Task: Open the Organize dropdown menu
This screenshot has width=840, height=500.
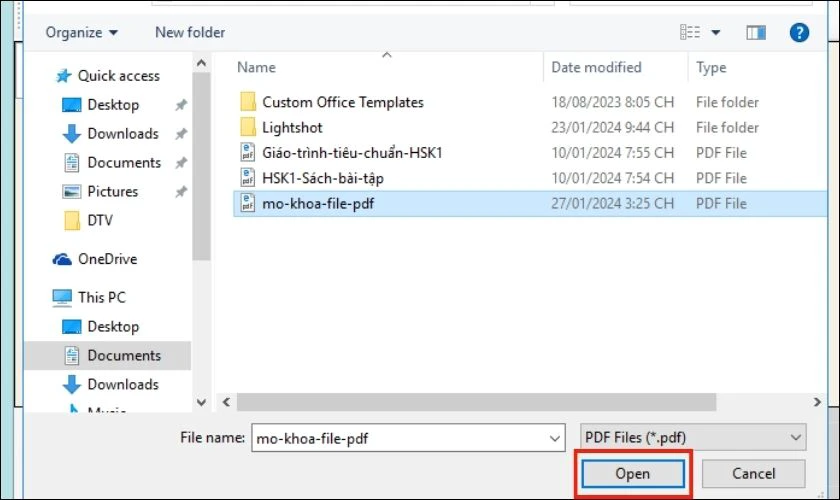Action: tap(81, 33)
